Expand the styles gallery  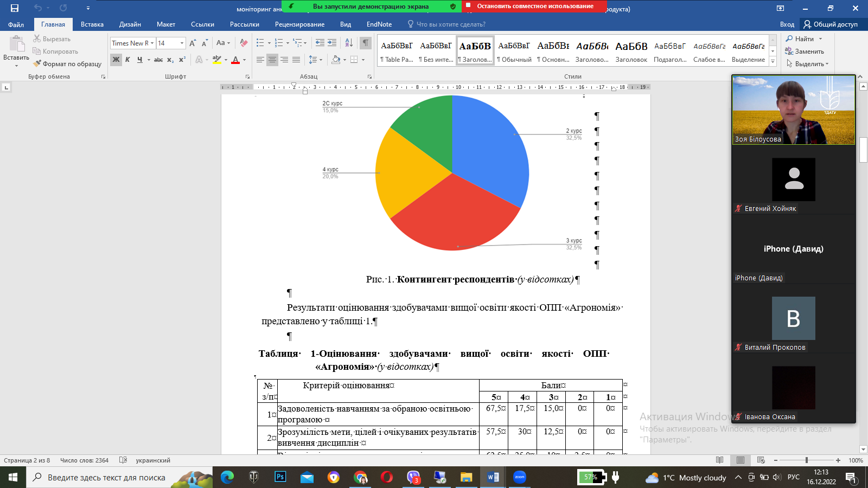773,62
